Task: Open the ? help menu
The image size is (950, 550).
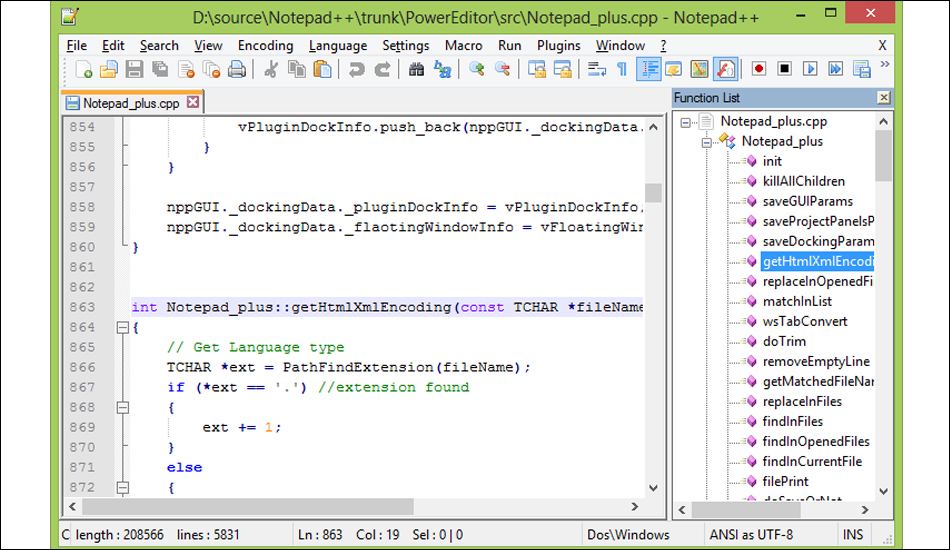Action: 663,45
